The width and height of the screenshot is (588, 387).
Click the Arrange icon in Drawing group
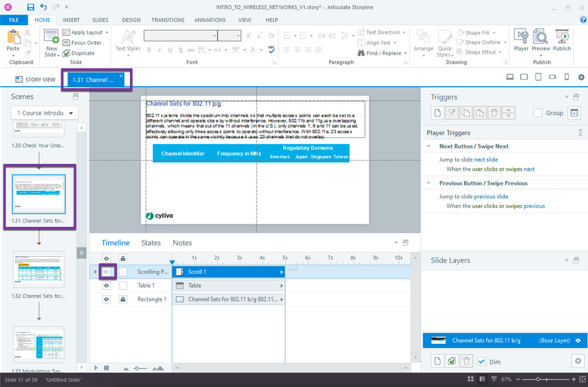click(x=423, y=41)
